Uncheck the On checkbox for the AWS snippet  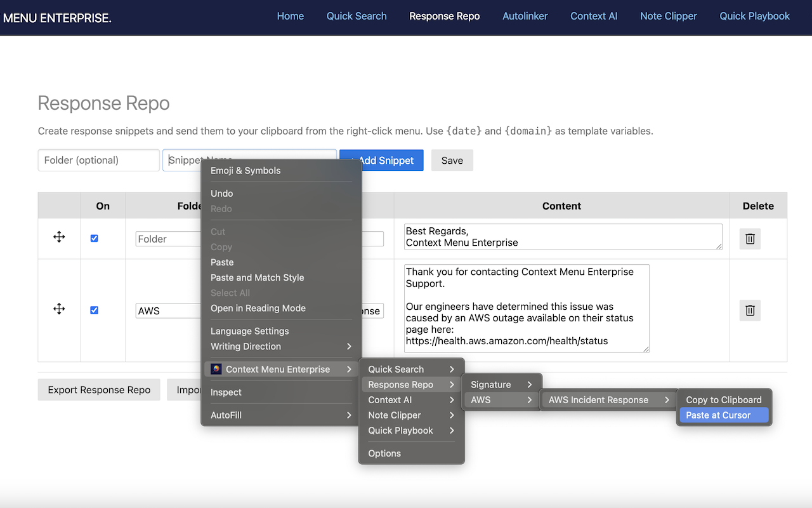95,310
